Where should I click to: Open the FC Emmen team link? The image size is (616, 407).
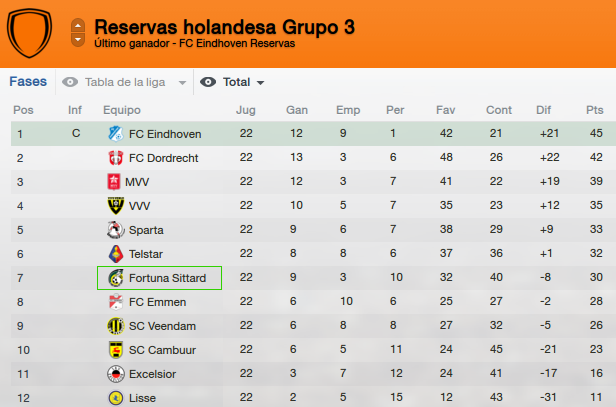[158, 302]
